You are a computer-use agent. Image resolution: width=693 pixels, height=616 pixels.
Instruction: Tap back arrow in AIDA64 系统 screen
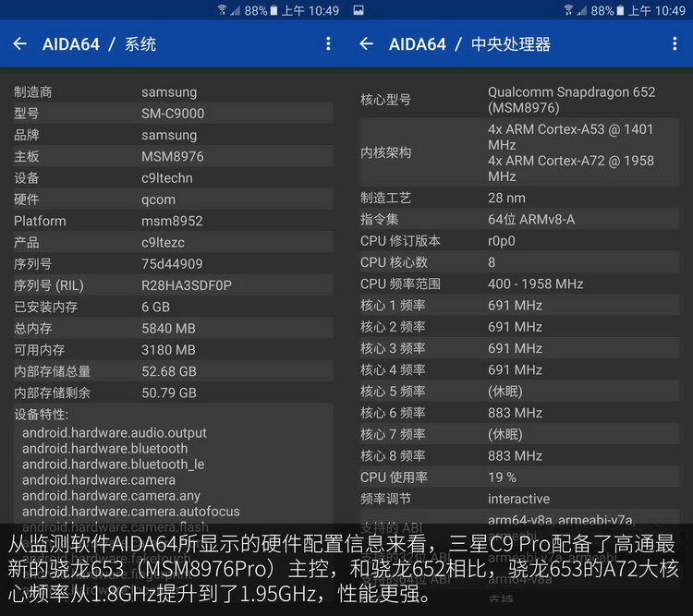tap(20, 43)
